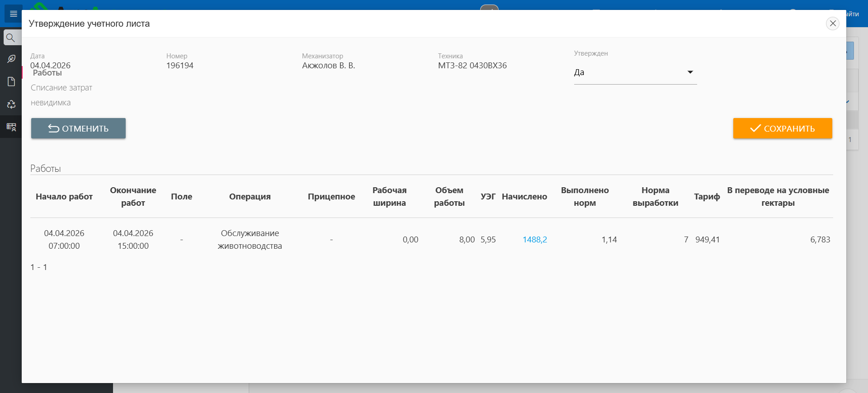This screenshot has height=393, width=868.
Task: Click the Начислено column header
Action: tap(524, 197)
